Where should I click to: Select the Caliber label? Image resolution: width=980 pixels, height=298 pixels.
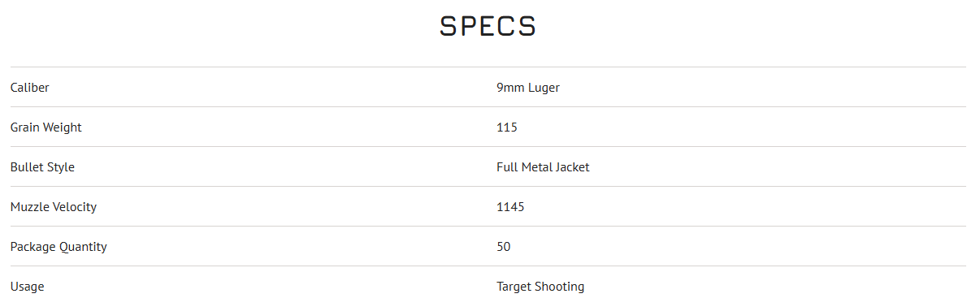[30, 87]
